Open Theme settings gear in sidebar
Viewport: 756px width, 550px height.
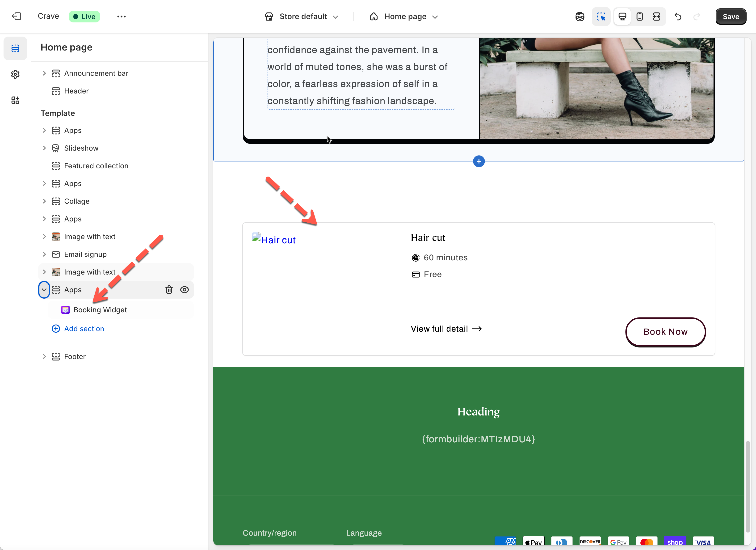[15, 74]
